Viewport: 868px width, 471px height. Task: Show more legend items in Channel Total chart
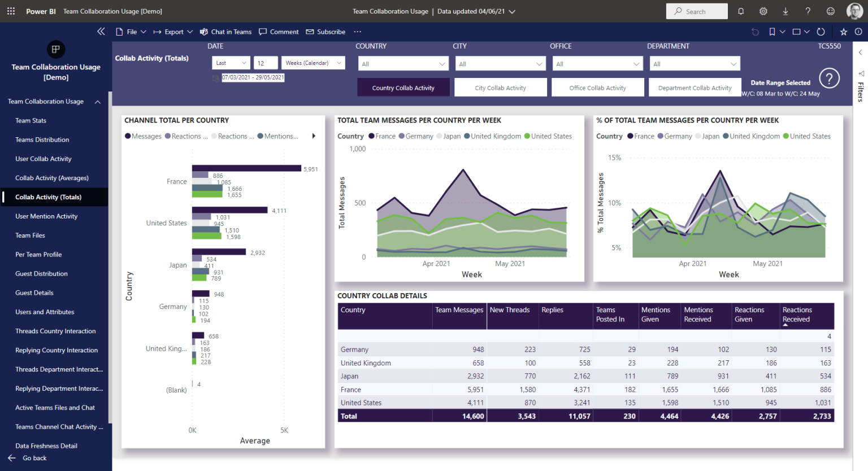pyautogui.click(x=314, y=136)
